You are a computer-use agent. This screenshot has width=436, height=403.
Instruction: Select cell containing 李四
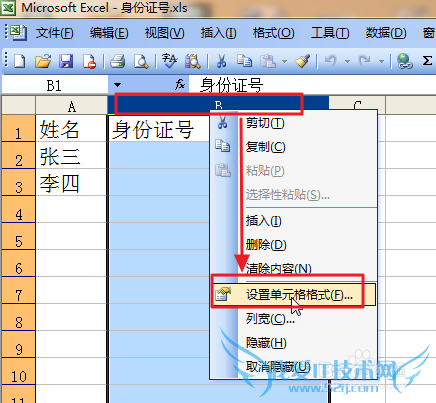(x=71, y=182)
